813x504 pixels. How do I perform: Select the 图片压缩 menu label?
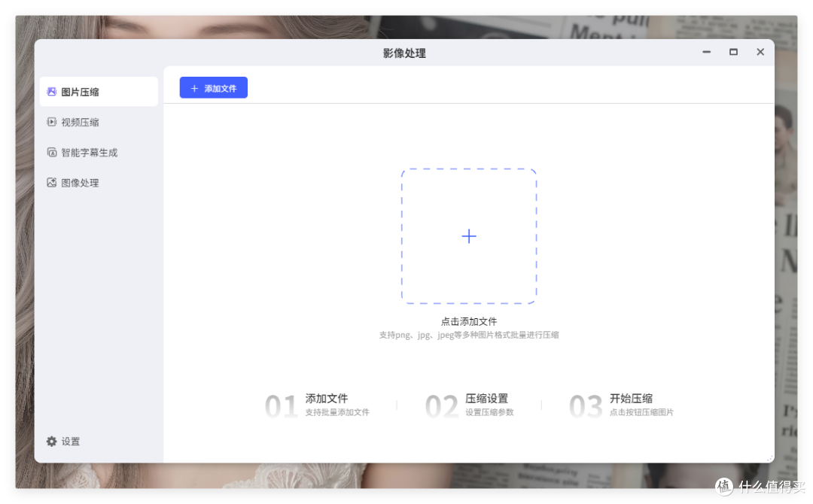pyautogui.click(x=80, y=93)
